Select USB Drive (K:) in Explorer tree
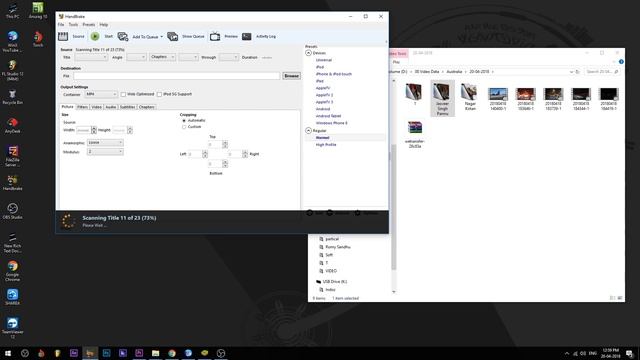This screenshot has height=360, width=640. pos(335,282)
